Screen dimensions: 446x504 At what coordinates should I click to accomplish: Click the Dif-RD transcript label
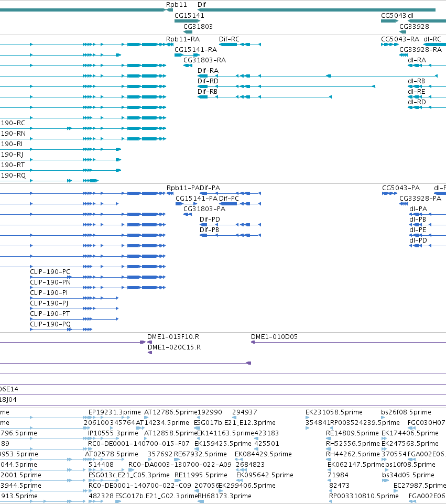tap(208, 81)
